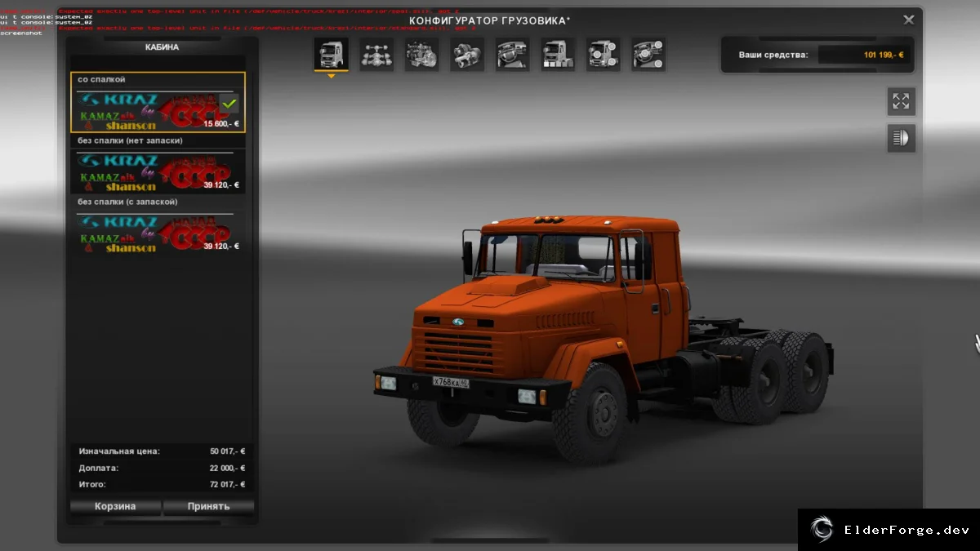Toggle the truck headlights button
980x551 pixels.
point(901,138)
